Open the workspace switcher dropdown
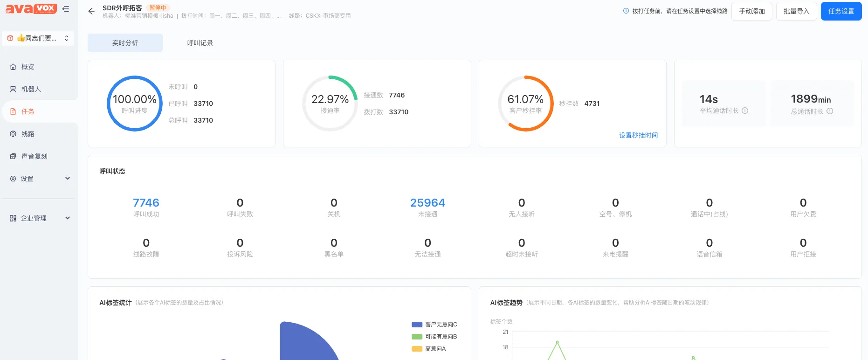Screen dimensions: 868x360 pyautogui.click(x=38, y=38)
